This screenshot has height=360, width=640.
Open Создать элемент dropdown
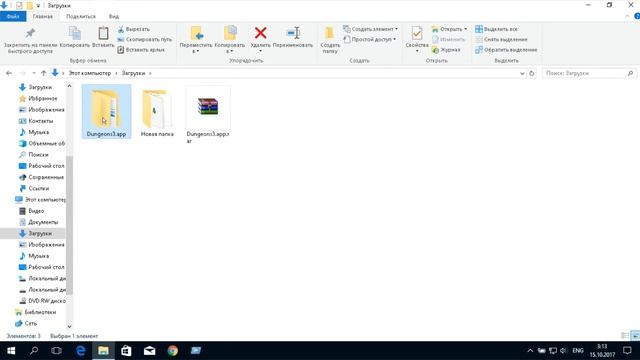coord(370,29)
